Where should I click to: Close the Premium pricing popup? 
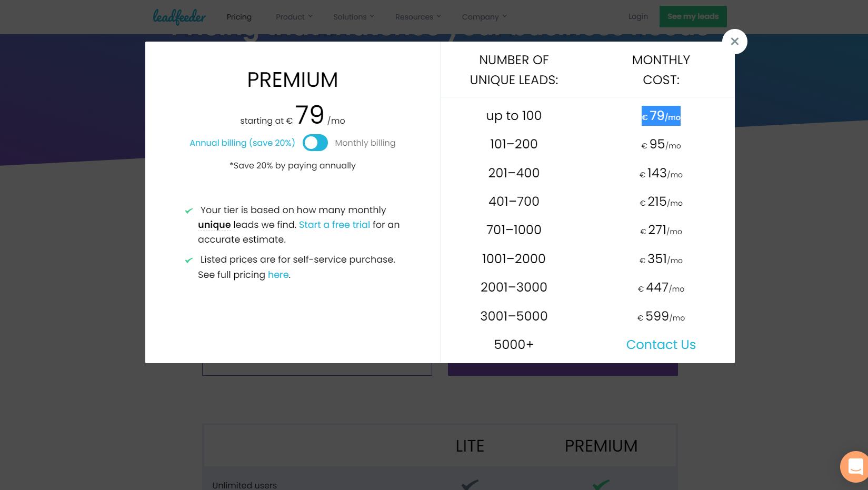tap(734, 42)
